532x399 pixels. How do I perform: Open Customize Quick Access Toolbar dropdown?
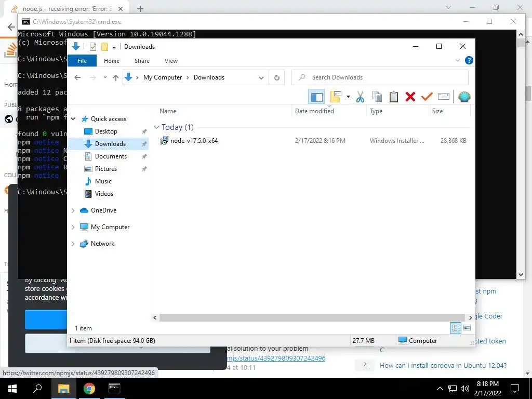(114, 47)
